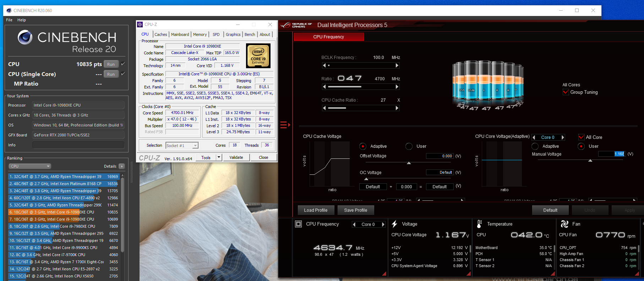The height and width of the screenshot is (281, 644).
Task: Open the Ranking CPU dropdown
Action: [x=30, y=166]
